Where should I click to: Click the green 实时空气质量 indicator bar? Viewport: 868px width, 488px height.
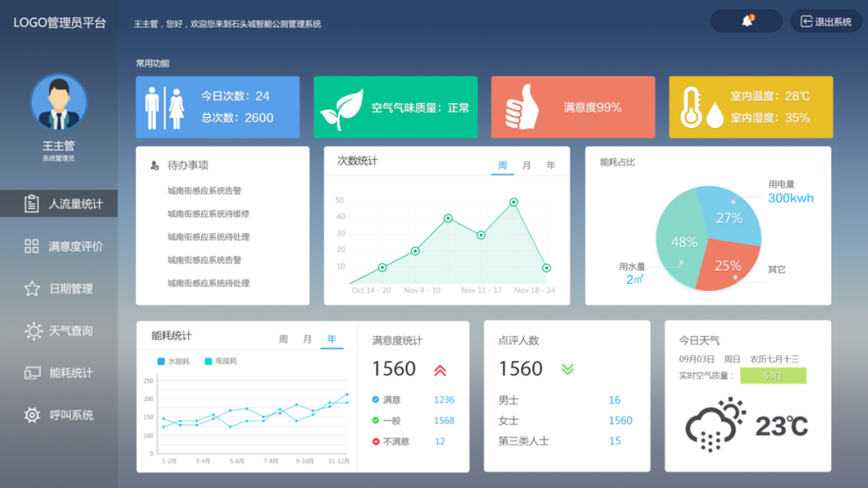(x=772, y=375)
